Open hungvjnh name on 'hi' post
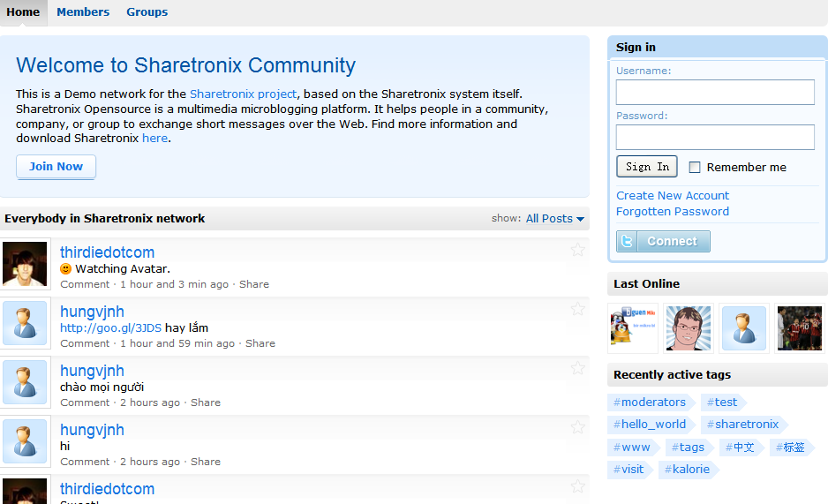The height and width of the screenshot is (504, 828). click(x=92, y=430)
